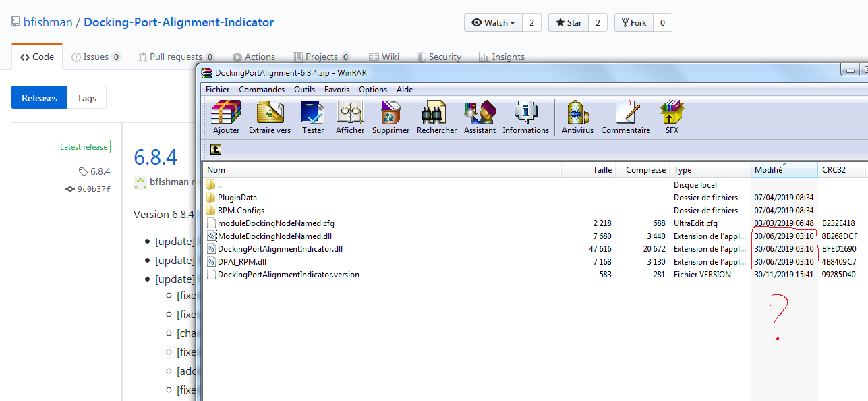
Task: Click the Supprimer (Delete) icon
Action: tap(390, 116)
